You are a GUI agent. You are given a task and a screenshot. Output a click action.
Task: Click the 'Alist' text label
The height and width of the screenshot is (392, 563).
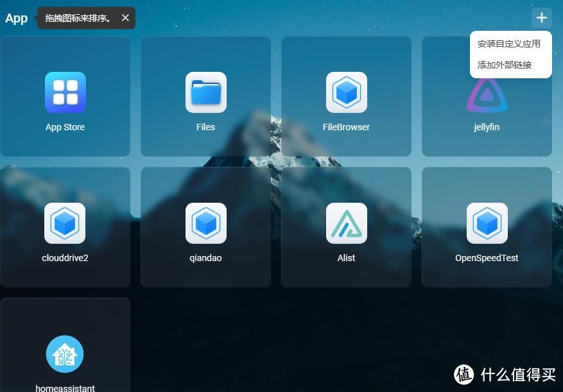tap(346, 258)
